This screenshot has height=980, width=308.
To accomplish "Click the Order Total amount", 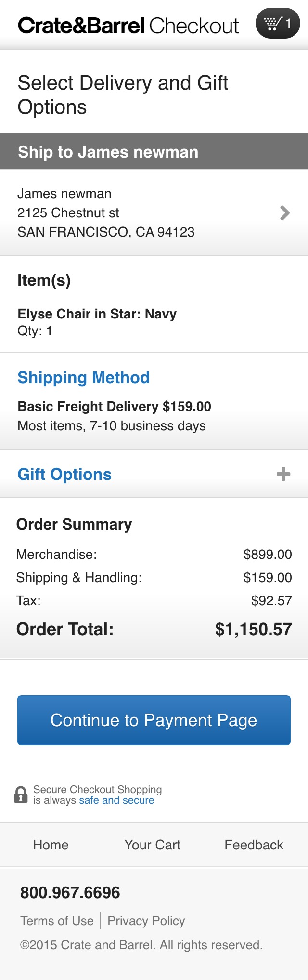I will coord(254,629).
